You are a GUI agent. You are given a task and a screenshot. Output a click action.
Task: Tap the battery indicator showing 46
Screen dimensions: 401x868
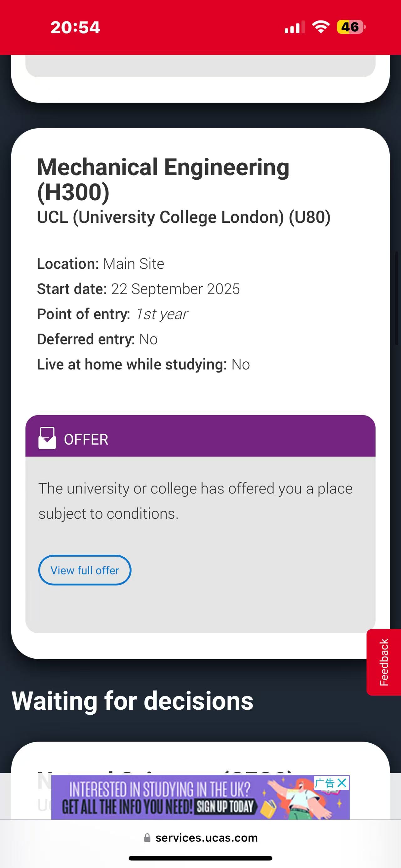351,27
